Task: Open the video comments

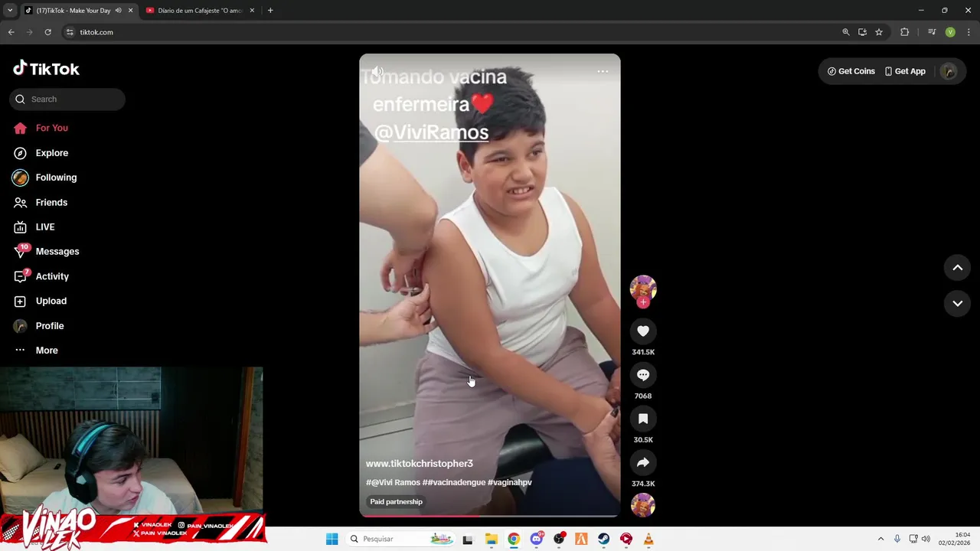Action: [643, 375]
